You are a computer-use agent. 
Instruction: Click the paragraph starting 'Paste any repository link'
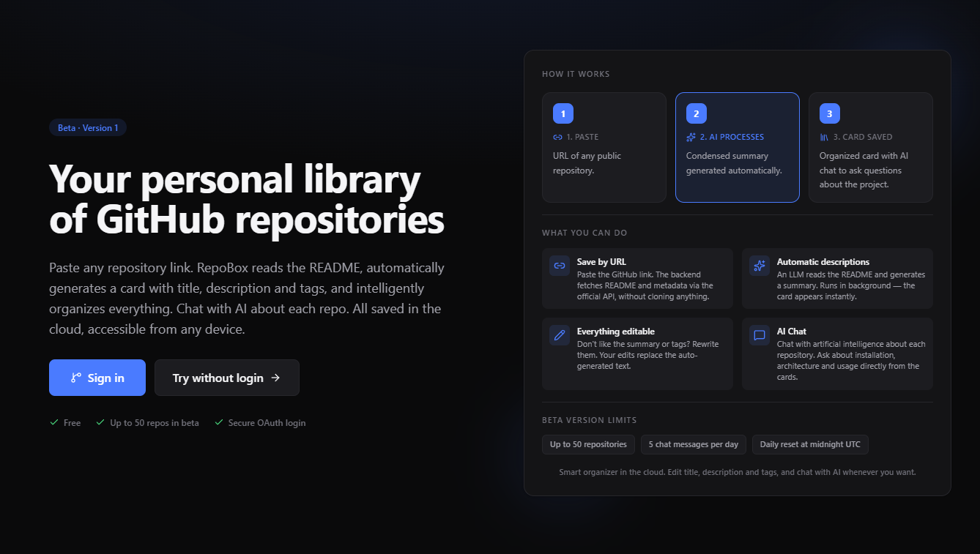[247, 299]
